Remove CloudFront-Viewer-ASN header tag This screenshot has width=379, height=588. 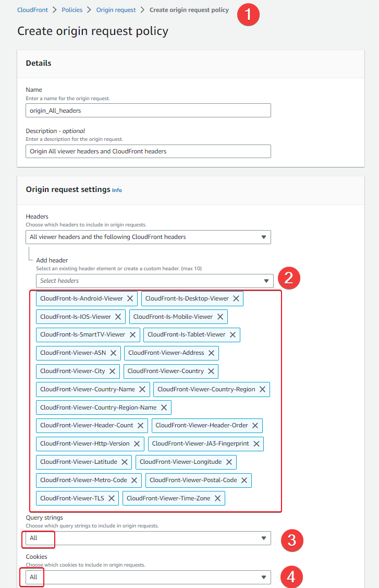(113, 353)
